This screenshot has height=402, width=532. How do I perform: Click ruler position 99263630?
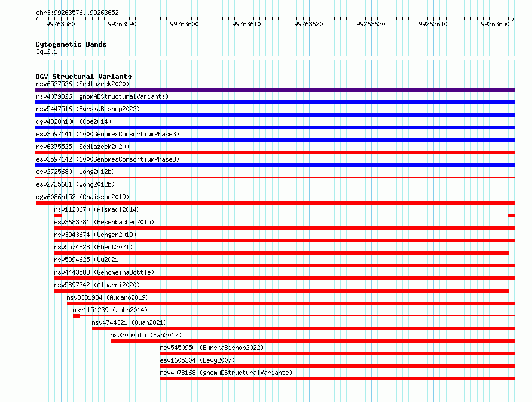[371, 24]
